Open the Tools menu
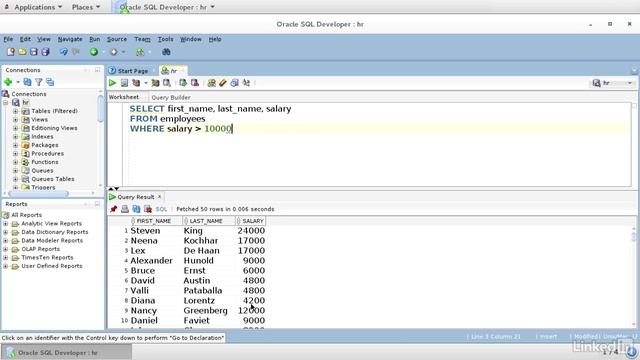The height and width of the screenshot is (360, 640). (165, 39)
